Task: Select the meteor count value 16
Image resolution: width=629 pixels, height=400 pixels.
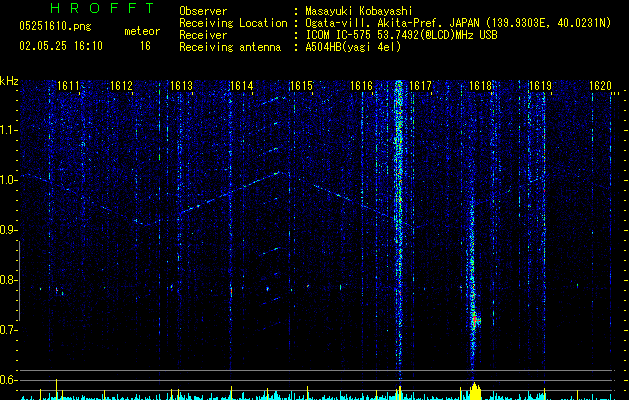Action: point(145,46)
